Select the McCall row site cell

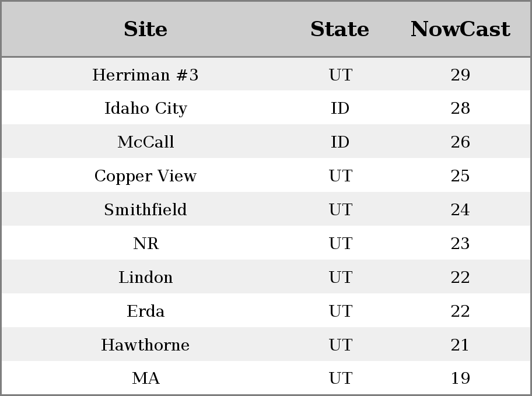[145, 142]
